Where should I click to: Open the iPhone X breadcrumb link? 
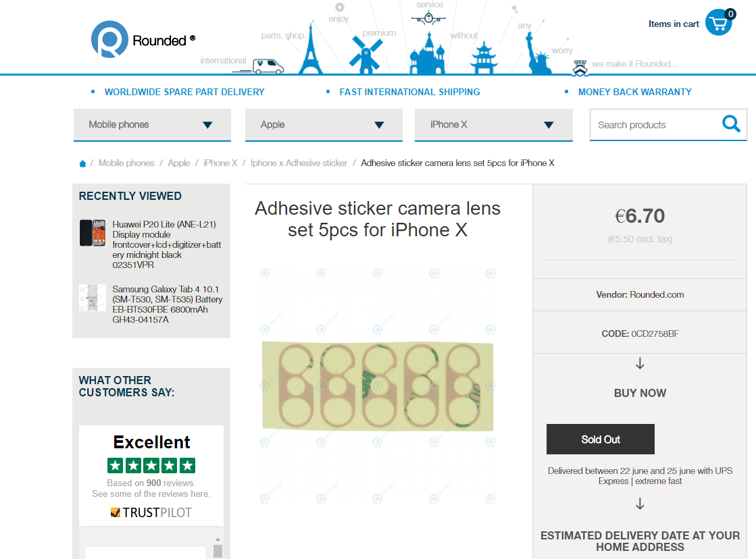click(220, 163)
